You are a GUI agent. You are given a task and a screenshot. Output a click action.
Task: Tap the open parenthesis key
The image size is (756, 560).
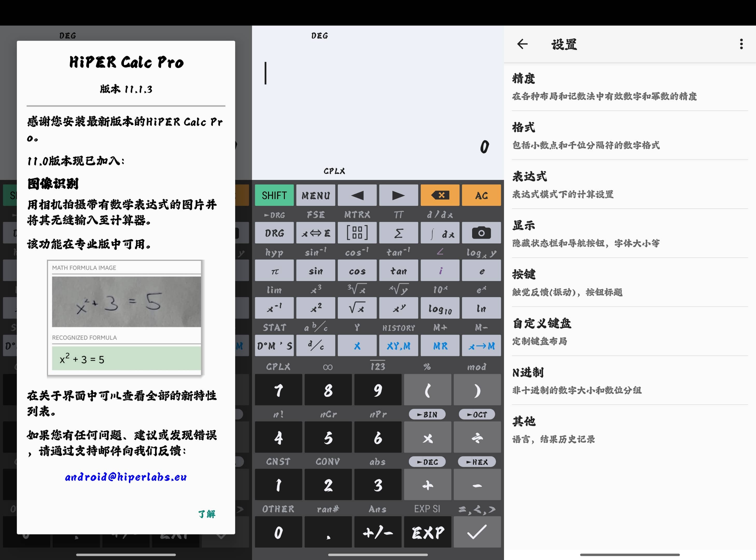428,390
